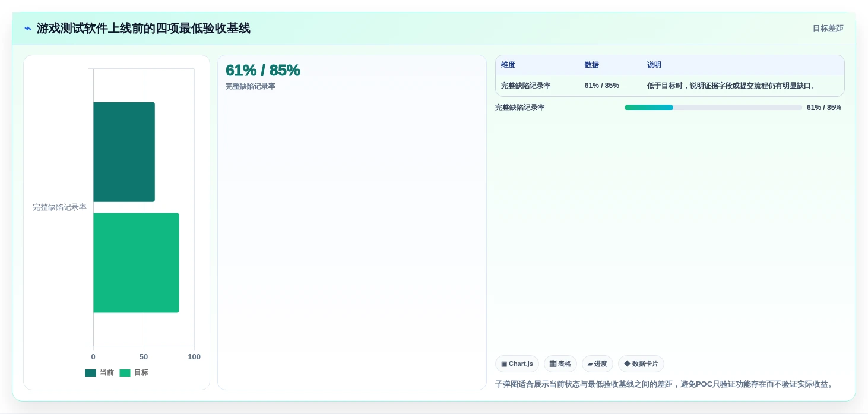Click the large 61% / 85% card value
Viewport: 868px width, 414px height.
[263, 70]
